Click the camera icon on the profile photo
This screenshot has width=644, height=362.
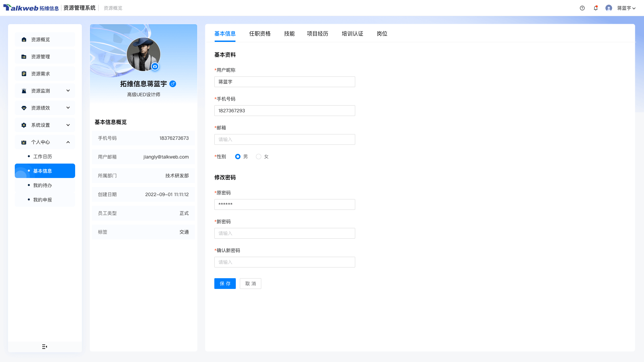(155, 66)
